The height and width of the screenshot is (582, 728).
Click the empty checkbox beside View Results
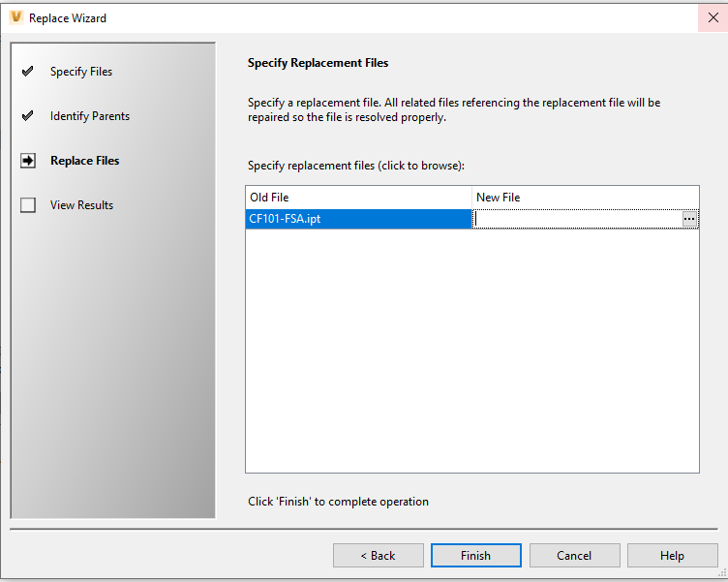click(28, 205)
